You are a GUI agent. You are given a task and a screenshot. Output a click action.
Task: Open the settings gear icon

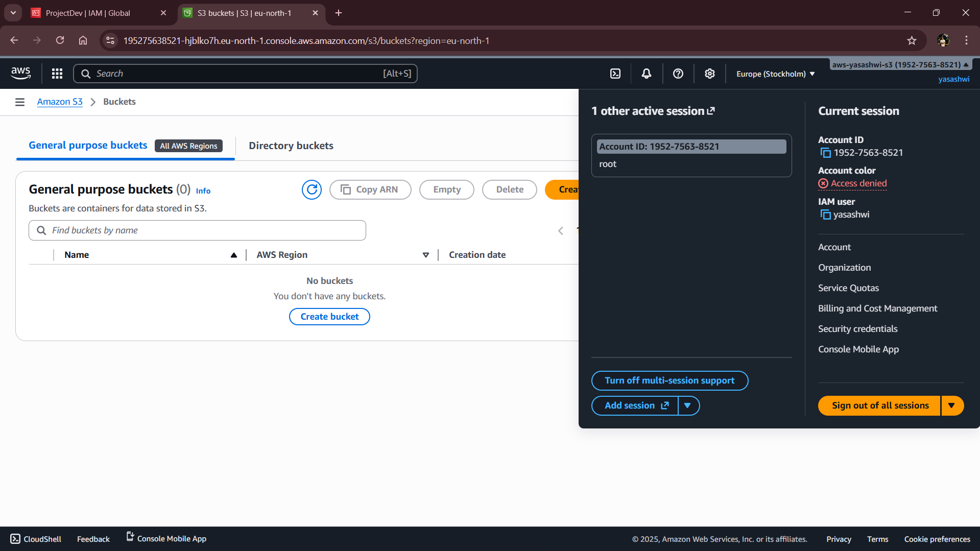pos(709,74)
